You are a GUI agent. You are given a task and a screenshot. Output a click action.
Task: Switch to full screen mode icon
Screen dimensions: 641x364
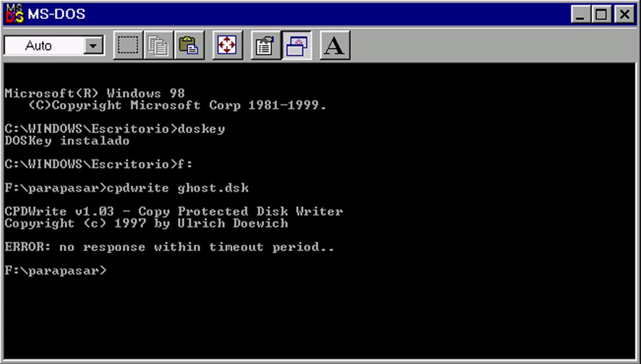tap(227, 46)
